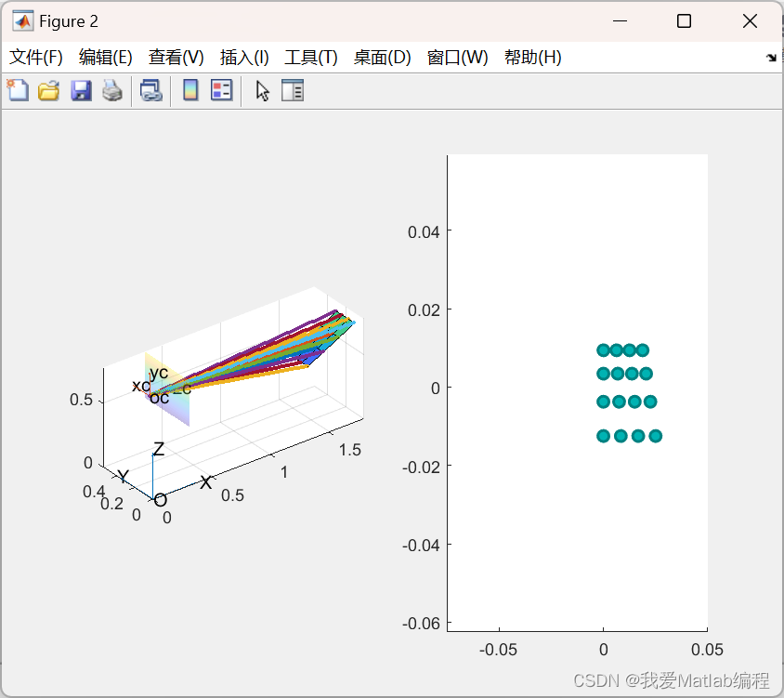Screen dimensions: 784x698
Task: Open the 文件(F) menu
Action: 36,57
